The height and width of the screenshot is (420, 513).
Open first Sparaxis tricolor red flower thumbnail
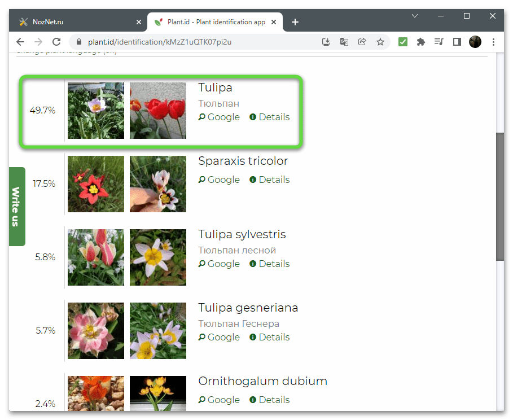click(x=96, y=184)
